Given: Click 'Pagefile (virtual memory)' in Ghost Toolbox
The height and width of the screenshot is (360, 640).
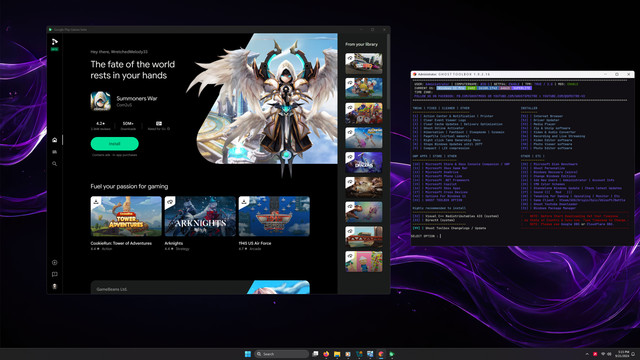Looking at the screenshot, I should pos(446,136).
